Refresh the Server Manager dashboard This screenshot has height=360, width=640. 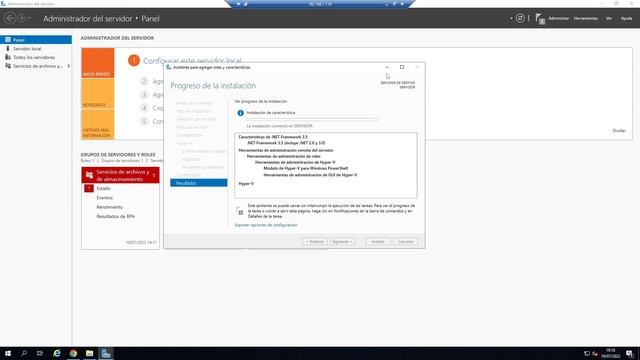click(520, 18)
